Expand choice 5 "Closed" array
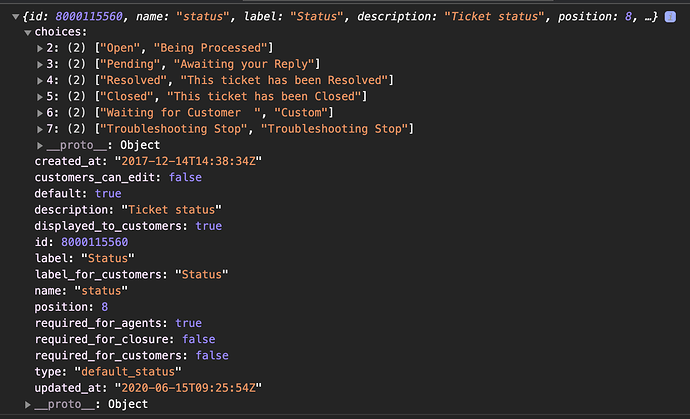Image resolution: width=690 pixels, height=419 pixels. pyautogui.click(x=40, y=97)
